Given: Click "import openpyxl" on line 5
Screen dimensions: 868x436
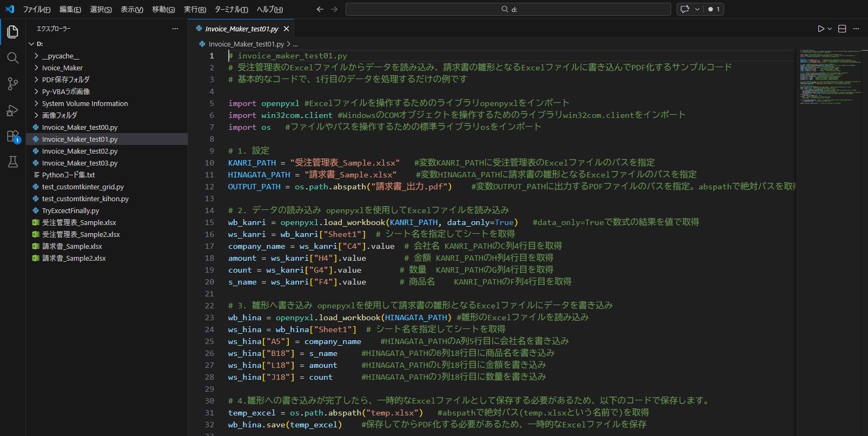Looking at the screenshot, I should click(263, 103).
